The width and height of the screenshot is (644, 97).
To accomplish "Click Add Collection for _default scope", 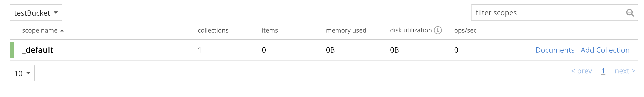I will coord(605,50).
